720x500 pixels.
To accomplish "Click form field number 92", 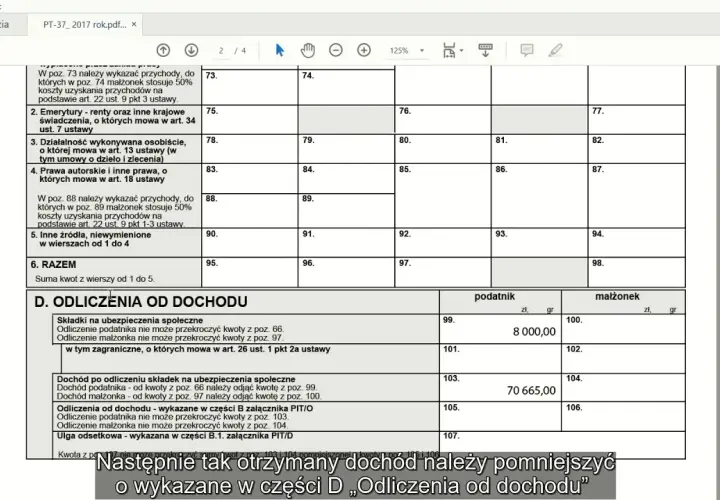I will click(443, 242).
